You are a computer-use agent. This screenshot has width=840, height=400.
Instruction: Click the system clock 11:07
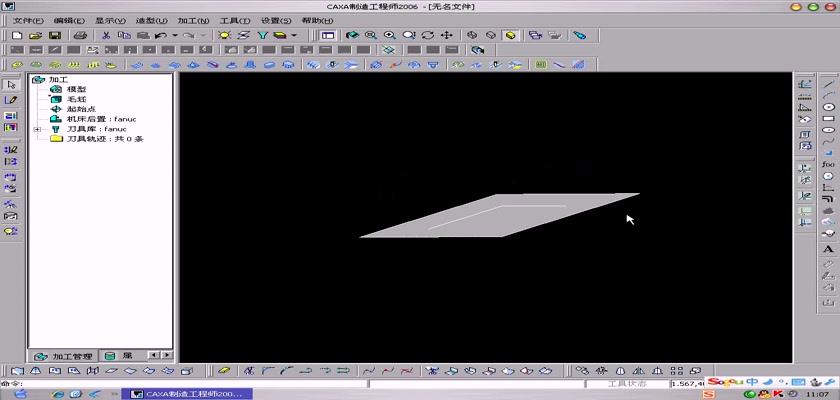pos(816,394)
